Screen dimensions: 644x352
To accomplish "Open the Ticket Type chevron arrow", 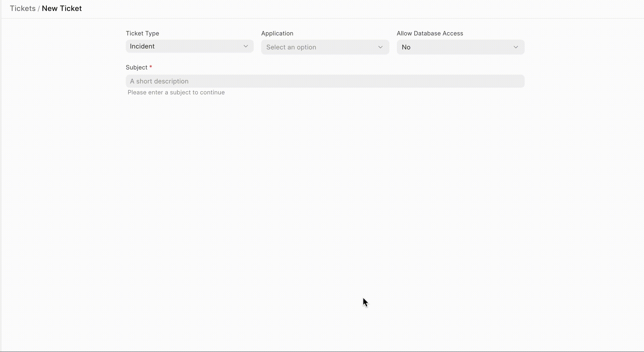I will [246, 46].
